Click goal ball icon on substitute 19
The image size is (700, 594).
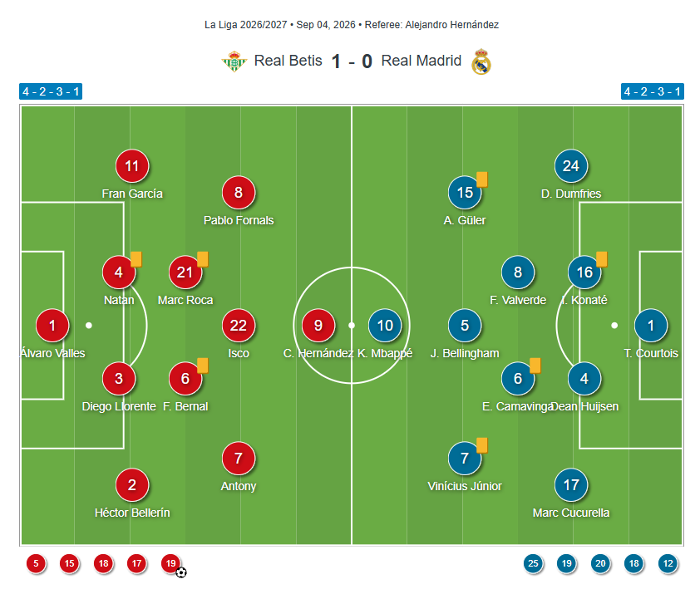click(x=180, y=572)
